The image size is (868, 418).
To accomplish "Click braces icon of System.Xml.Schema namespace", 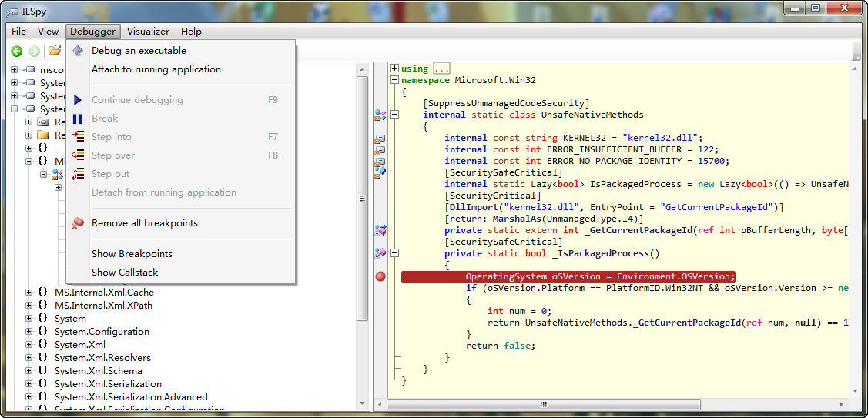I will point(42,371).
